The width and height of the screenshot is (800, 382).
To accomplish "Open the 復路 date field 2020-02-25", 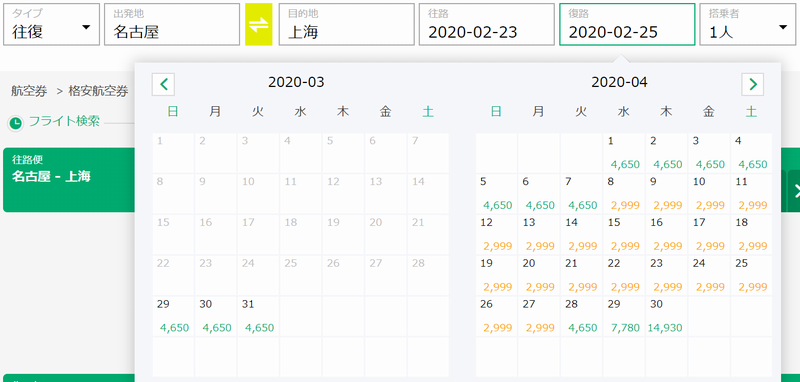I will pos(627,24).
